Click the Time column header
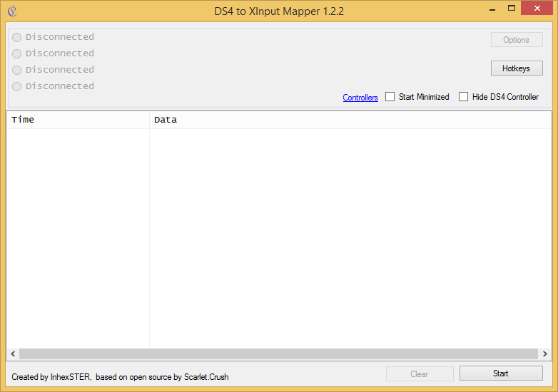Screen dimensions: 558x392 point(78,120)
